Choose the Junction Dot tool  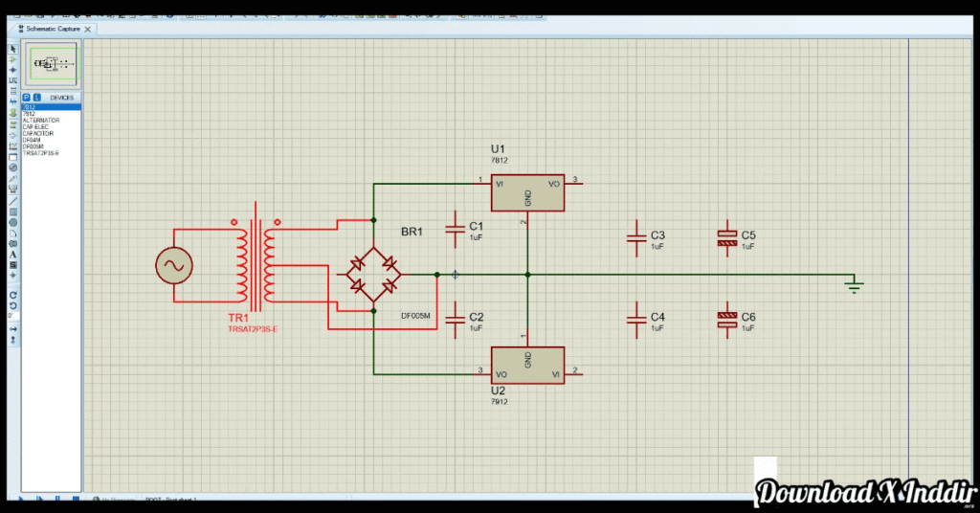pyautogui.click(x=13, y=70)
